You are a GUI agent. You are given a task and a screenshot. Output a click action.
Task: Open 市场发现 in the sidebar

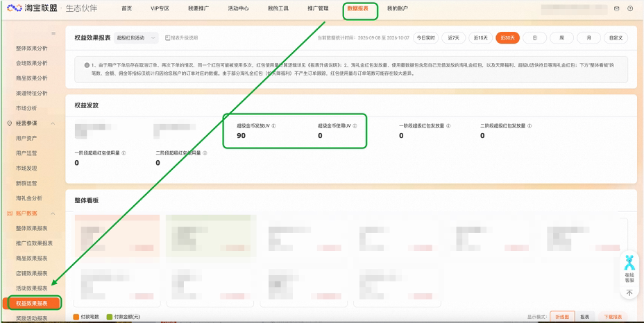tap(26, 168)
